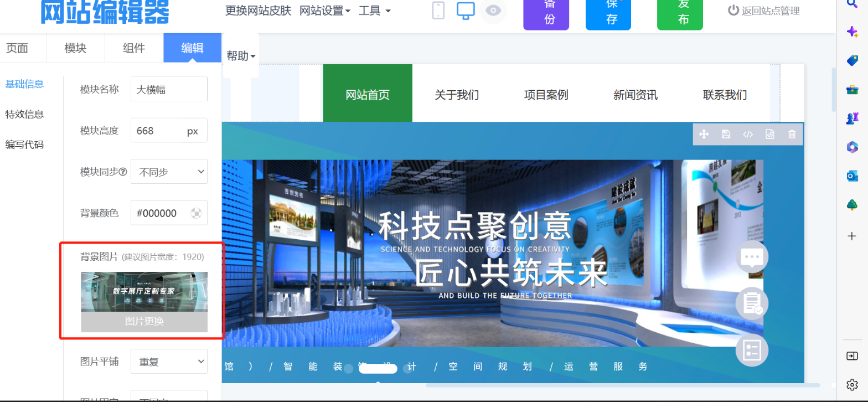Screen dimensions: 868x402
Task: Click the move module cross-arrows icon
Action: 704,134
